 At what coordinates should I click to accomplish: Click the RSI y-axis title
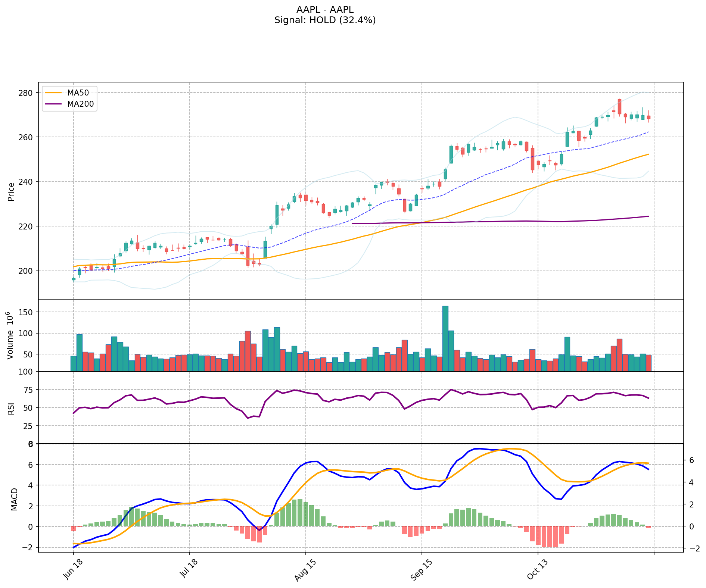coord(11,408)
